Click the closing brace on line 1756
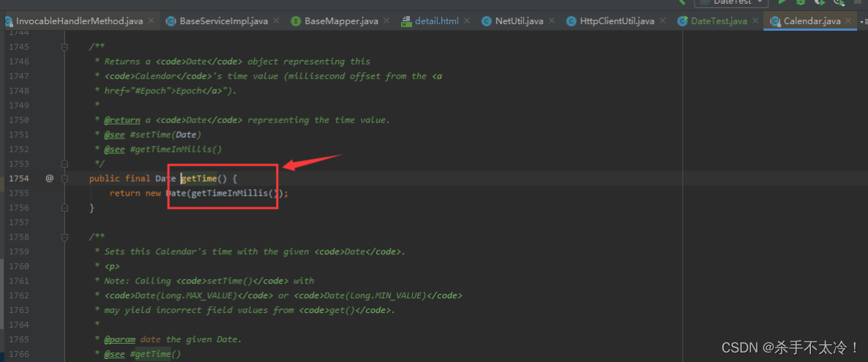Image resolution: width=868 pixels, height=362 pixels. coord(92,208)
